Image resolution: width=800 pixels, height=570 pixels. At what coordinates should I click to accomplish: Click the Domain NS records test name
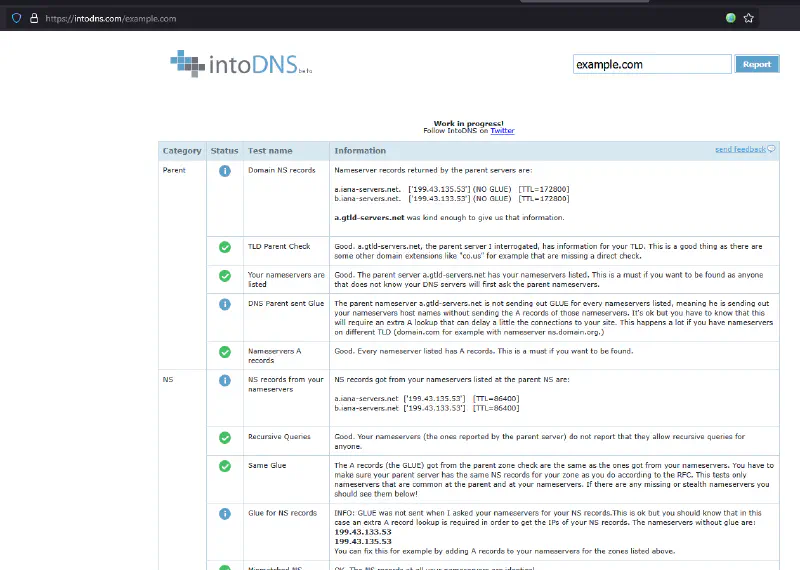click(x=282, y=170)
